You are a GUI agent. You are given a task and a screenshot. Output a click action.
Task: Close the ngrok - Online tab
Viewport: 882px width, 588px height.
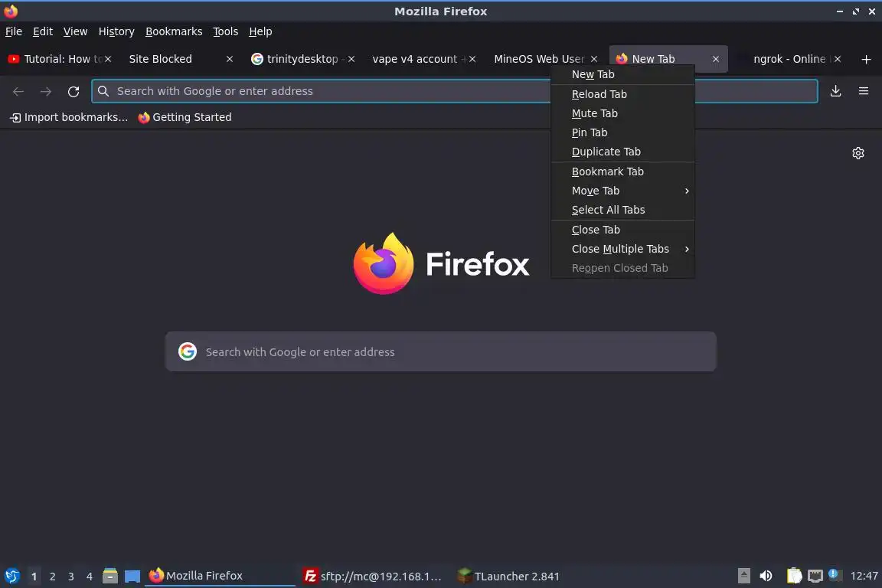(x=838, y=59)
